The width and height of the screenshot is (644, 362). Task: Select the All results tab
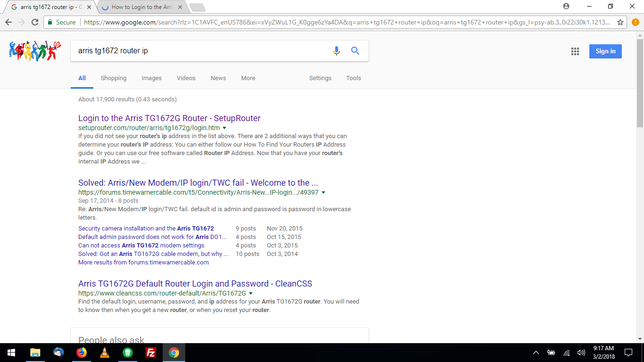82,78
